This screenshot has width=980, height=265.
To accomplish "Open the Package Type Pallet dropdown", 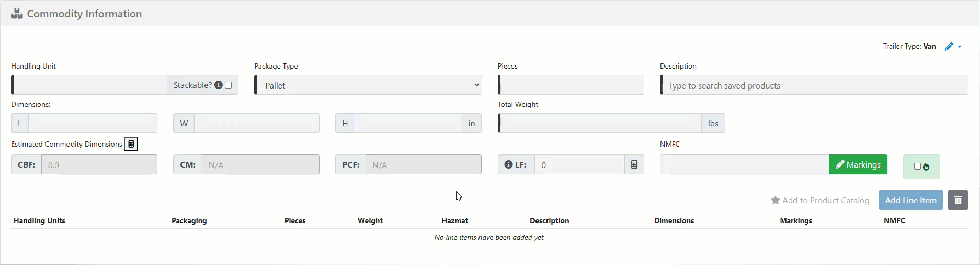I will 368,85.
